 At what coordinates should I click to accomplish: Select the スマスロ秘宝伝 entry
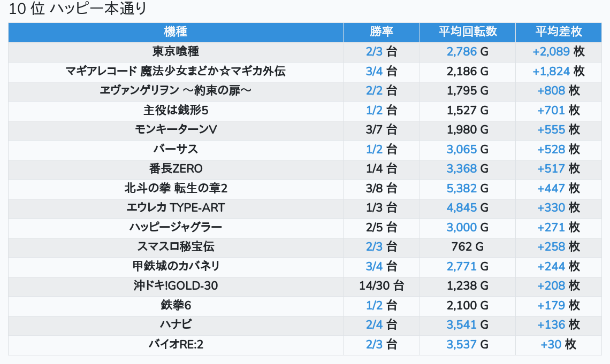[x=176, y=247]
